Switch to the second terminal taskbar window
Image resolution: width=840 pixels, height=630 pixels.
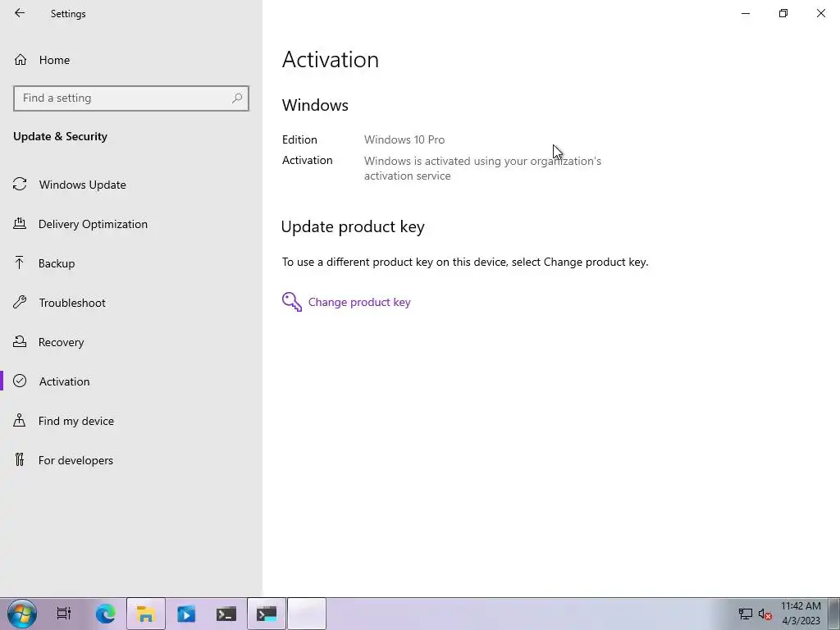pyautogui.click(x=267, y=614)
